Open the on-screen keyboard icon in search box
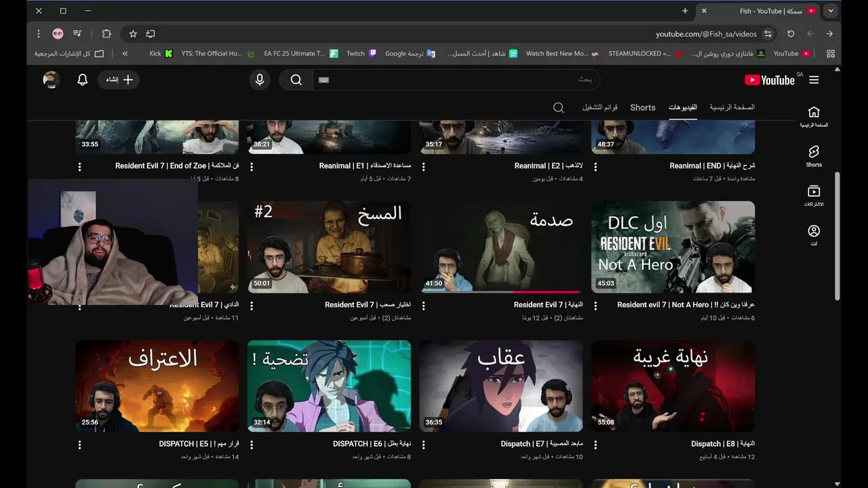Viewport: 868px width, 488px height. (x=323, y=80)
